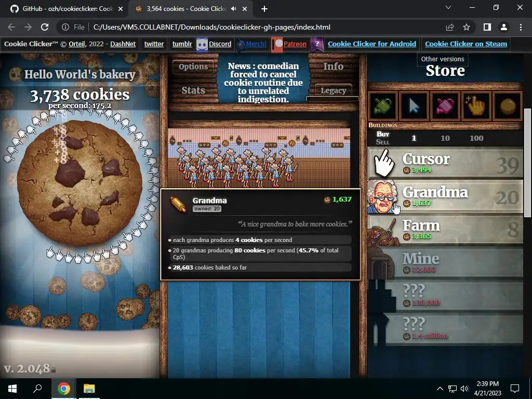Screen dimensions: 532x399
Task: Select the ??? building costing 1.4 million
Action: 445,329
